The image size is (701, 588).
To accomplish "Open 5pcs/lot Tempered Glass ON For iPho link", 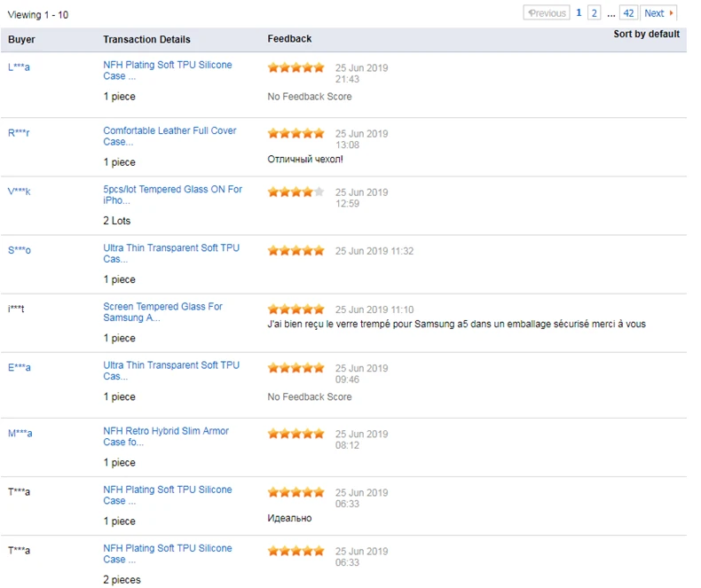I will click(172, 194).
